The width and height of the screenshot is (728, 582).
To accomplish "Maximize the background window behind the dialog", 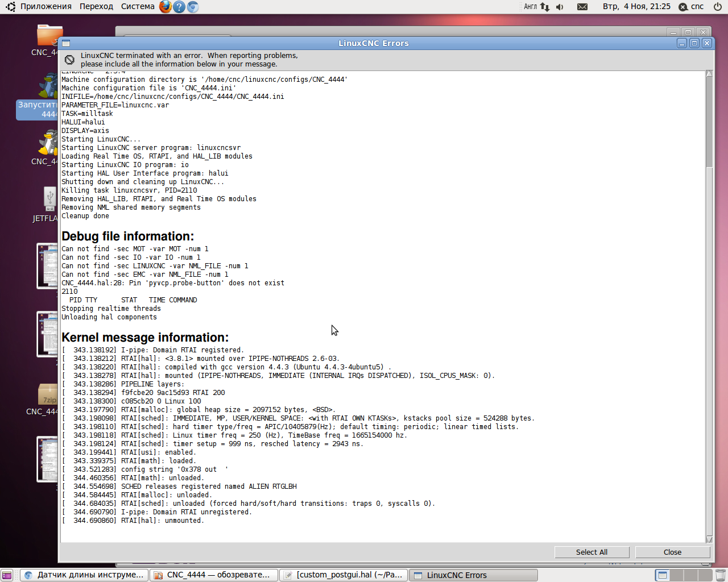I will pos(688,32).
